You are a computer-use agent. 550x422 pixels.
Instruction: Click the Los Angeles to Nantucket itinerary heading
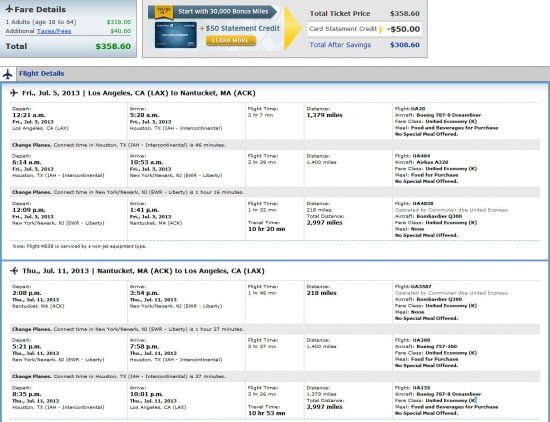[x=139, y=93]
